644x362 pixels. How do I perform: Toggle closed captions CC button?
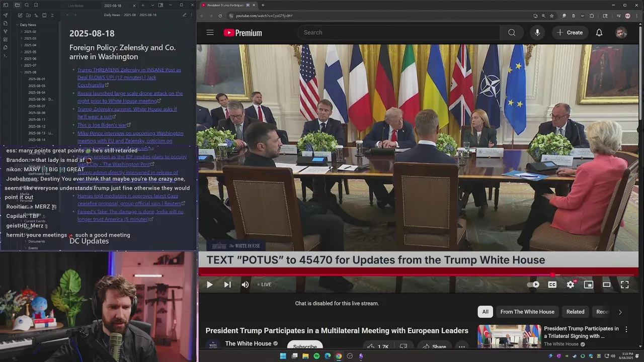click(552, 285)
